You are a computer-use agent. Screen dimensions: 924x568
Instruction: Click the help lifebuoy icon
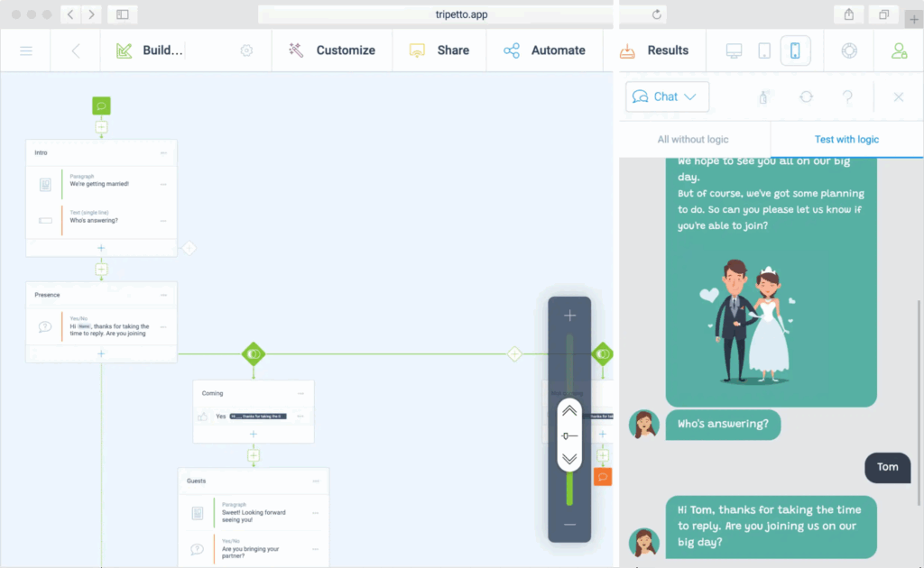click(x=848, y=51)
